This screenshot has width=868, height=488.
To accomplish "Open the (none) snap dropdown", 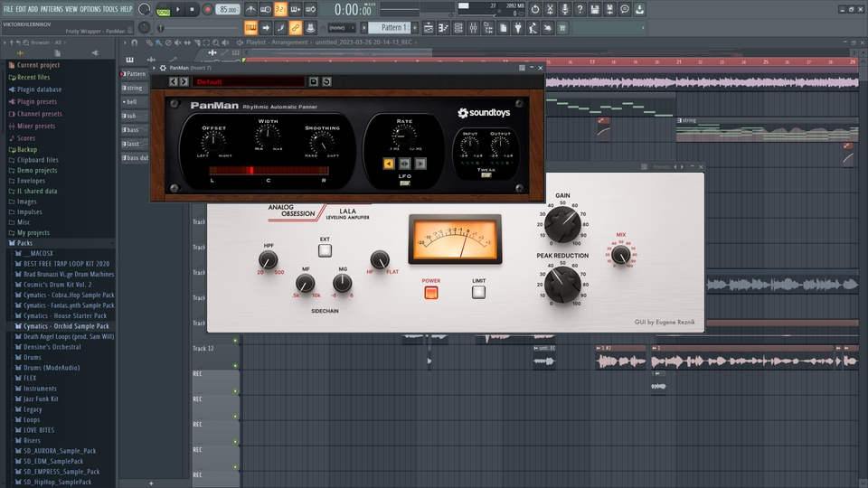I will [x=341, y=28].
